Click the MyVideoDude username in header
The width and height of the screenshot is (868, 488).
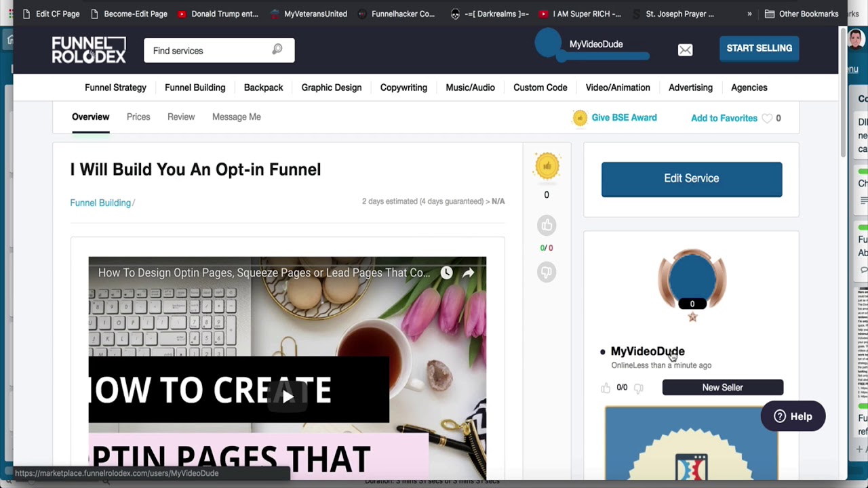point(596,44)
